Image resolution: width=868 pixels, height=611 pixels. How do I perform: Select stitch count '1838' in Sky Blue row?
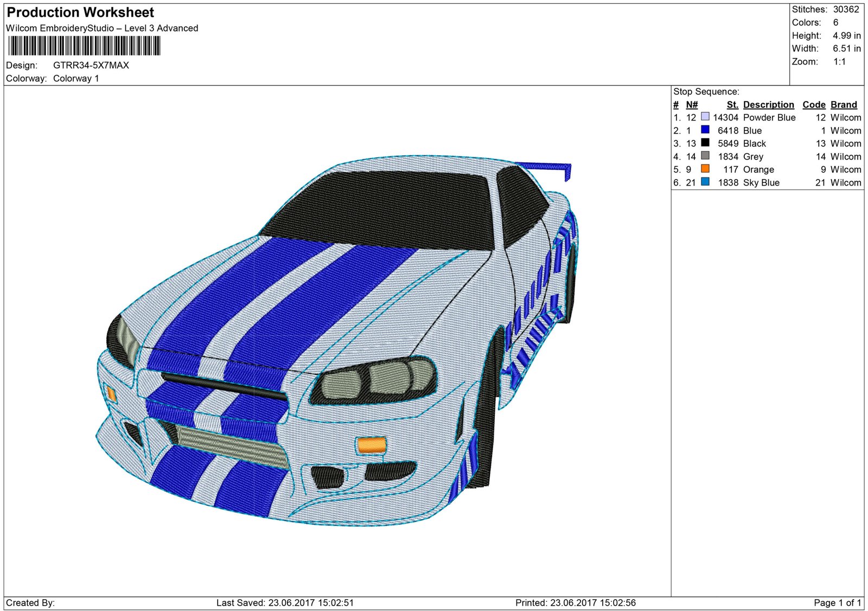pyautogui.click(x=728, y=182)
